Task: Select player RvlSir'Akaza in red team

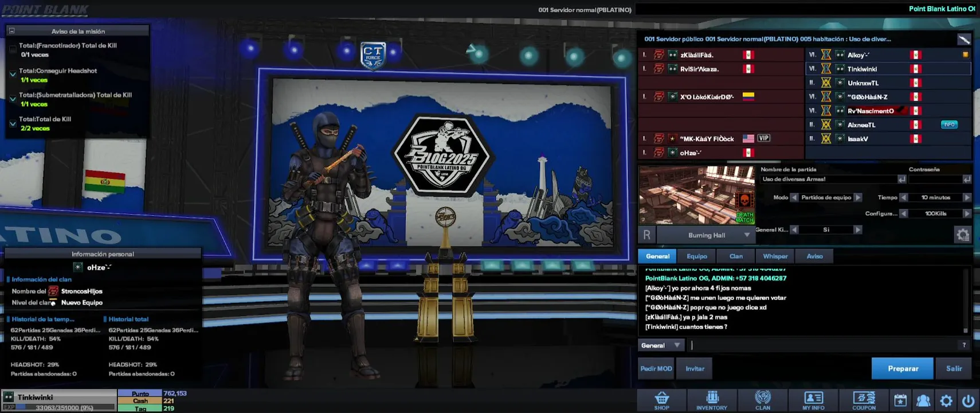Action: tap(721, 69)
